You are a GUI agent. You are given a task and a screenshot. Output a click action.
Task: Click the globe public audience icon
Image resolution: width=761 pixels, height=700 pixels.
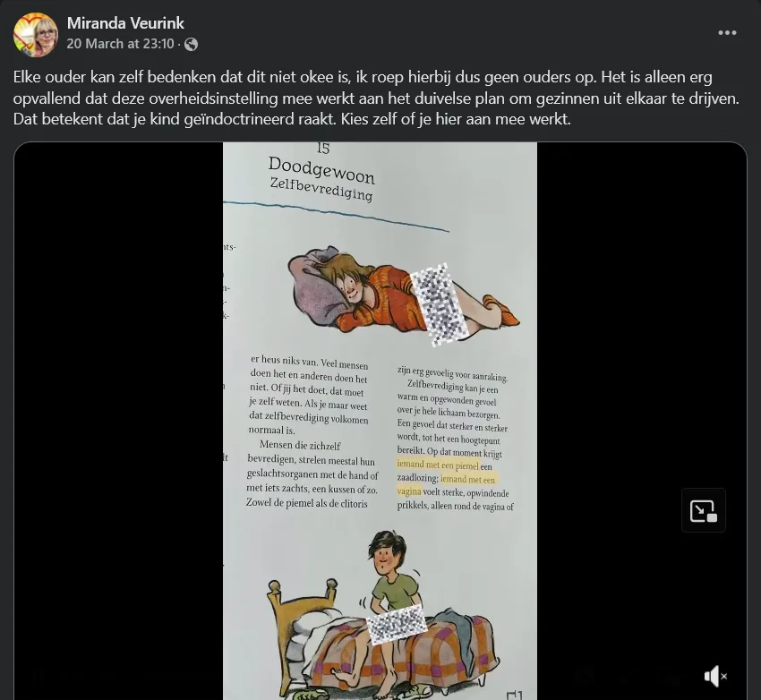point(192,44)
